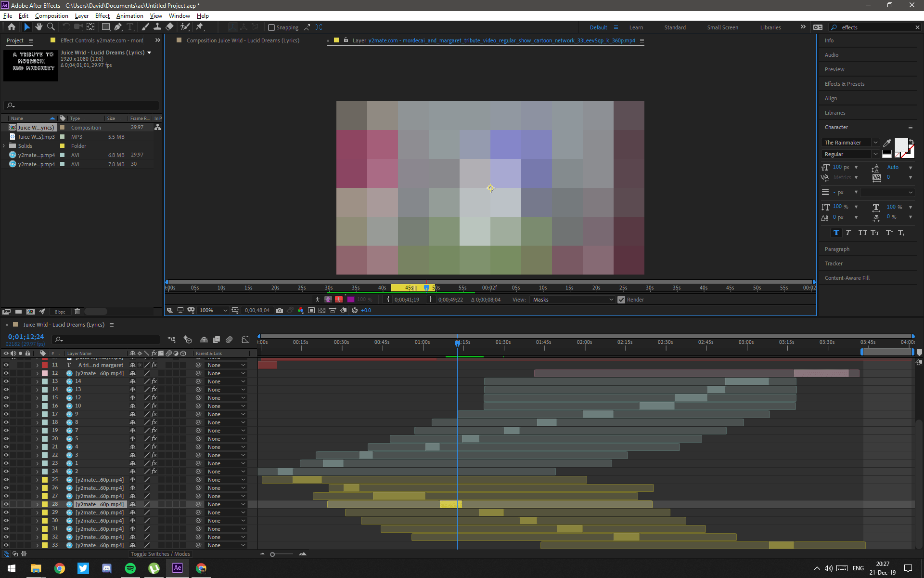
Task: Open the View dropdown set to Masks
Action: tap(572, 300)
